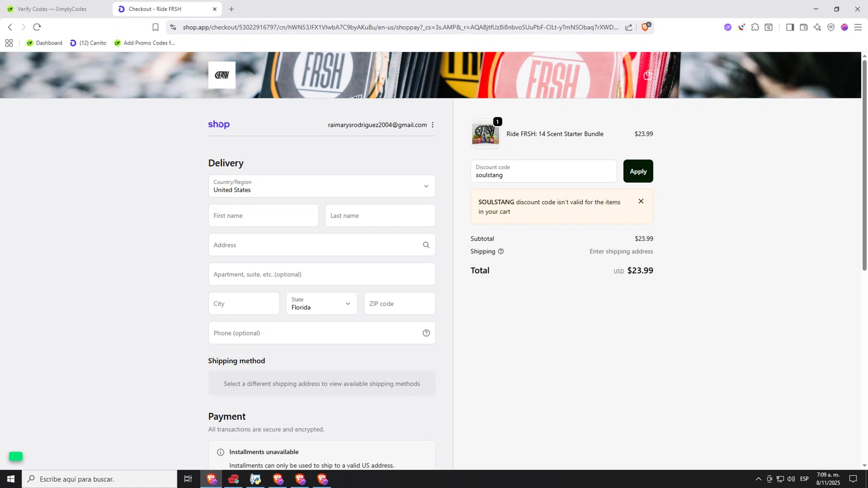Click the Address input field
This screenshot has width=868, height=488.
click(322, 245)
